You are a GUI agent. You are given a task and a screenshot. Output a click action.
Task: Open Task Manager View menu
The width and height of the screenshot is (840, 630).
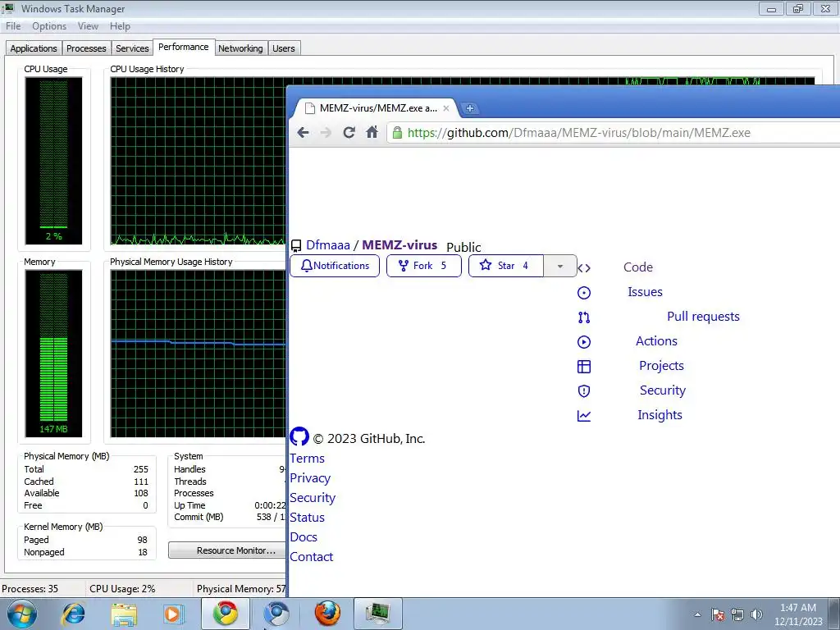(88, 26)
